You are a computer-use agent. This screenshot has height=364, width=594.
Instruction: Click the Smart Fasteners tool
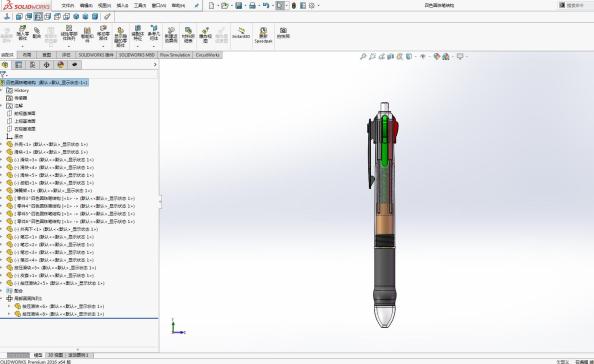87,35
